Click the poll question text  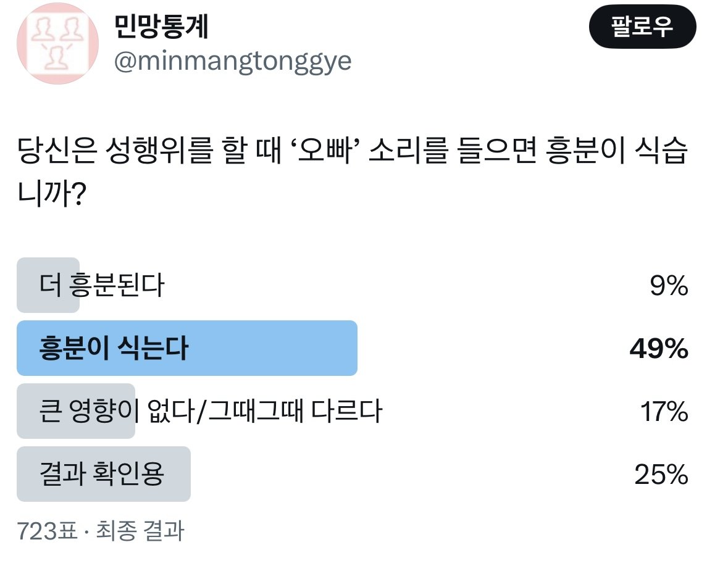(x=353, y=171)
